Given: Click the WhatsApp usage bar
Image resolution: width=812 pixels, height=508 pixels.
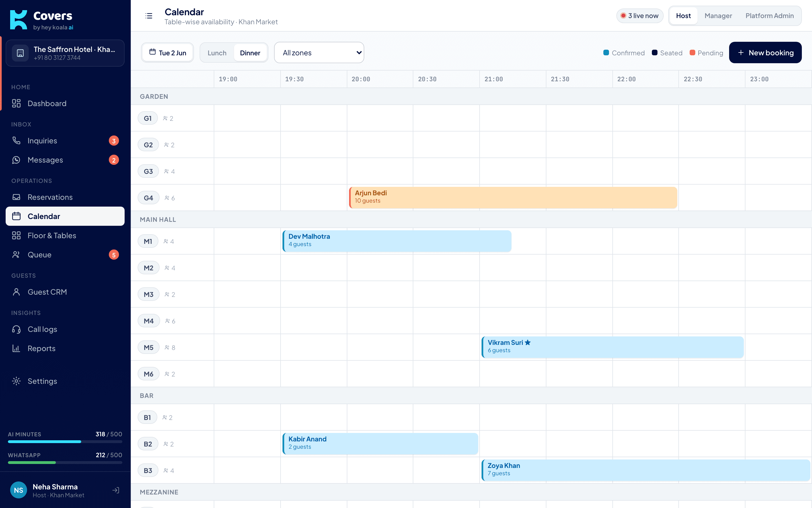Looking at the screenshot, I should pos(65,463).
